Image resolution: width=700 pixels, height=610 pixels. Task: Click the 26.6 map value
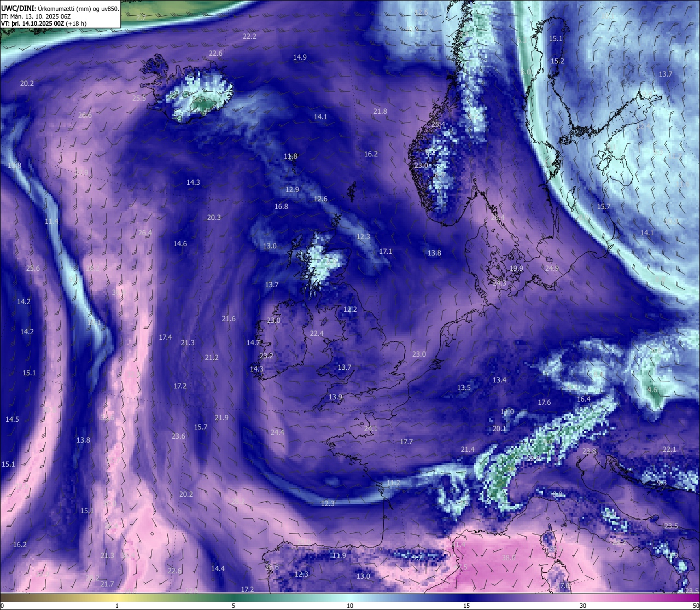pyautogui.click(x=85, y=115)
